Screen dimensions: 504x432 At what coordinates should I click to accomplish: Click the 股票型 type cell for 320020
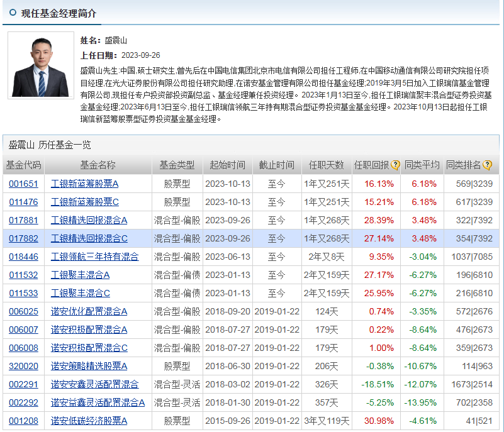pos(177,366)
